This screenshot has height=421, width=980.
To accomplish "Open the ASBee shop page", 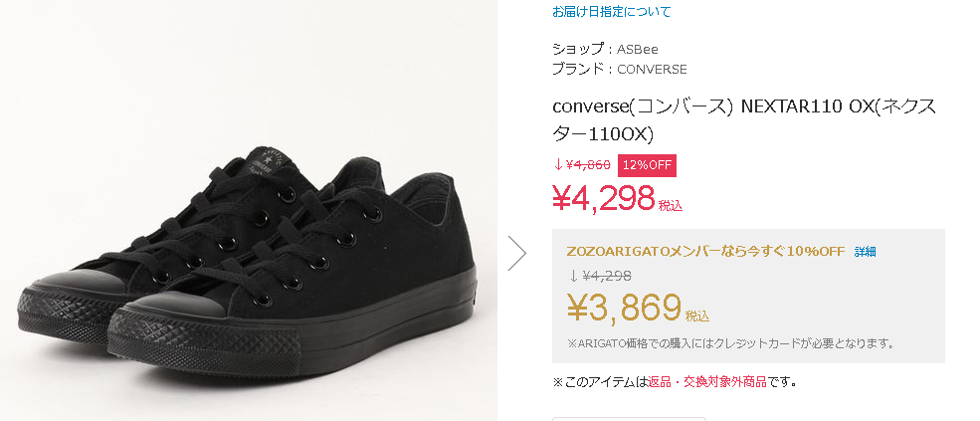I will click(637, 49).
